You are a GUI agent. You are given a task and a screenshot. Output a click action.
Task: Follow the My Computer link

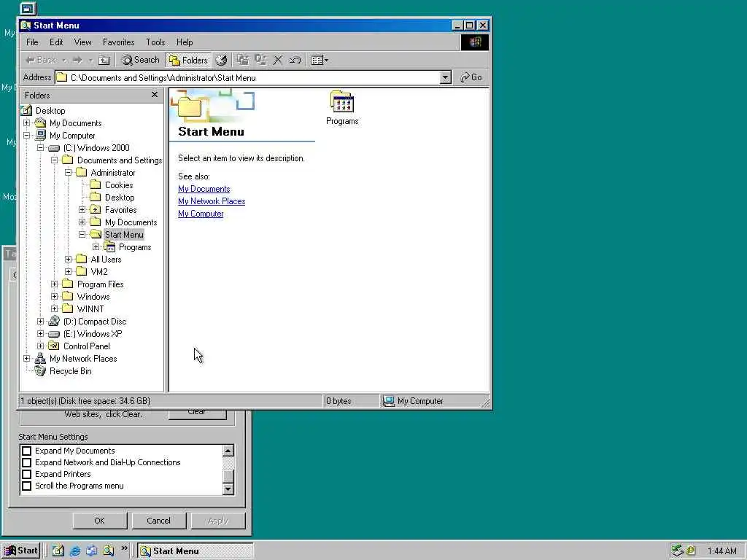click(201, 214)
